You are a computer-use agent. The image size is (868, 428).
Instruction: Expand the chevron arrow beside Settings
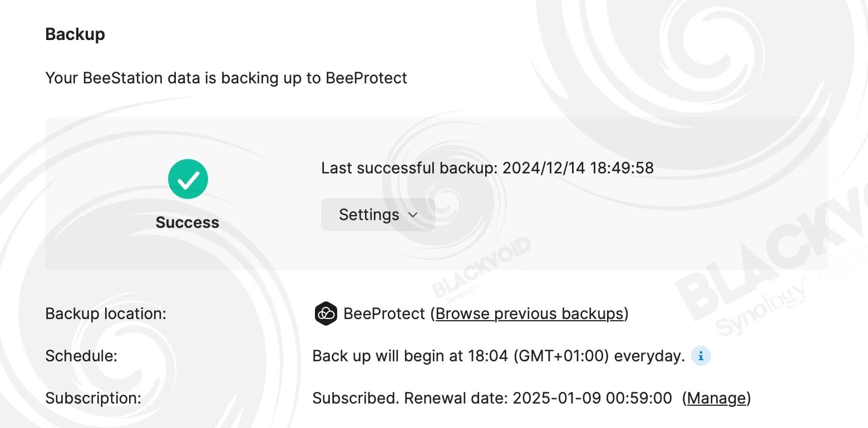click(412, 215)
